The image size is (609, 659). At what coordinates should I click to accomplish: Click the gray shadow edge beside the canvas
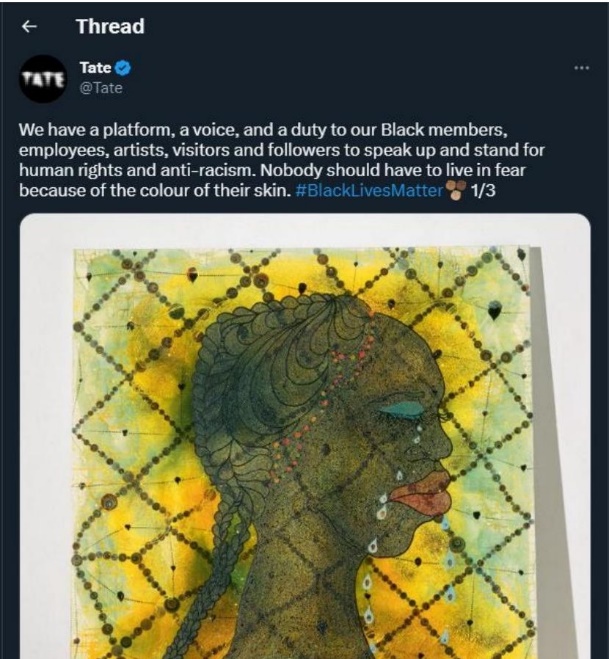551,452
